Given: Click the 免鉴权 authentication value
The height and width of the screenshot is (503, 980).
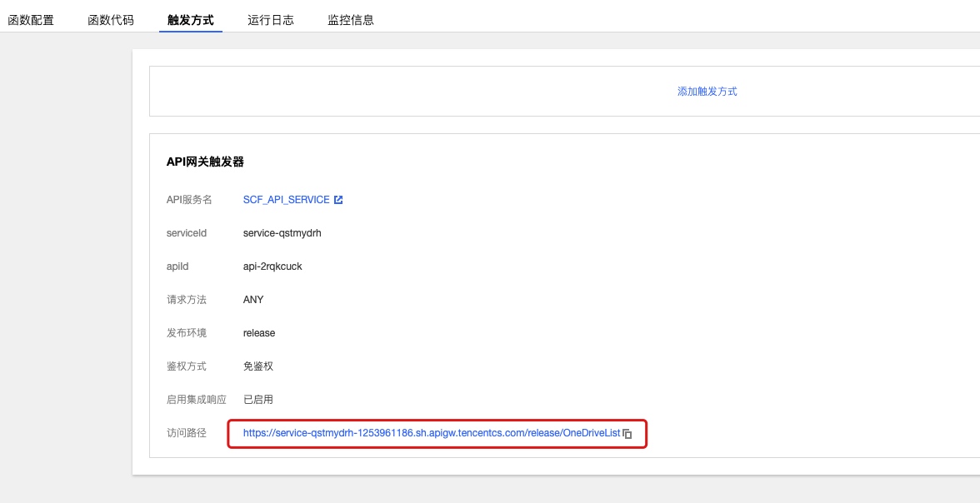Looking at the screenshot, I should point(258,366).
